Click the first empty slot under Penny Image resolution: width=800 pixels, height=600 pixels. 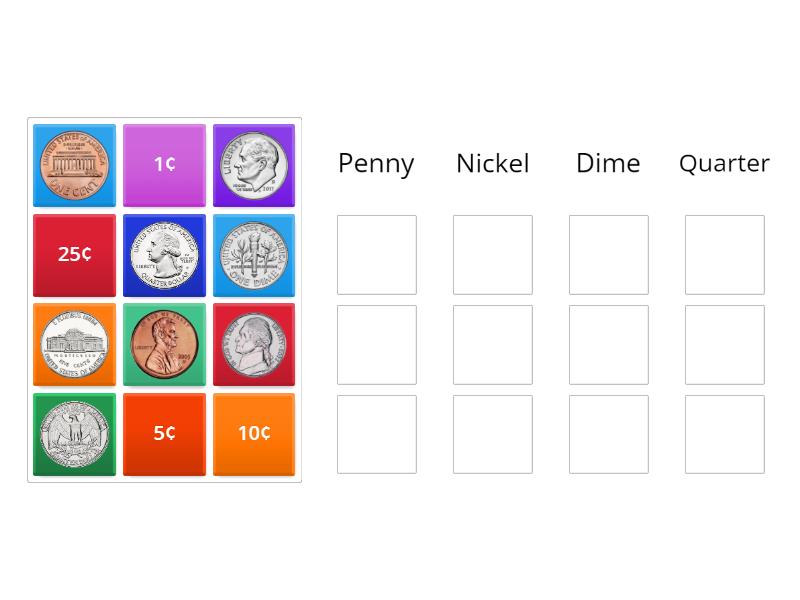click(x=377, y=255)
